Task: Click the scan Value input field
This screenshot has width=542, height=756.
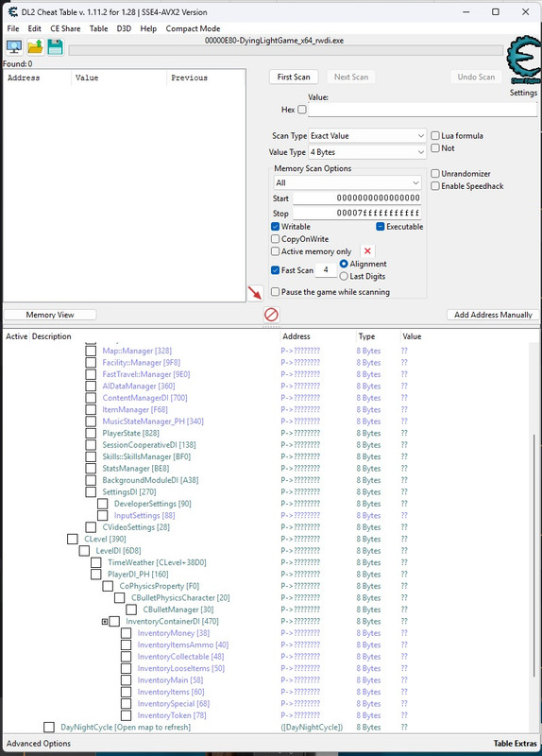Action: pyautogui.click(x=422, y=110)
